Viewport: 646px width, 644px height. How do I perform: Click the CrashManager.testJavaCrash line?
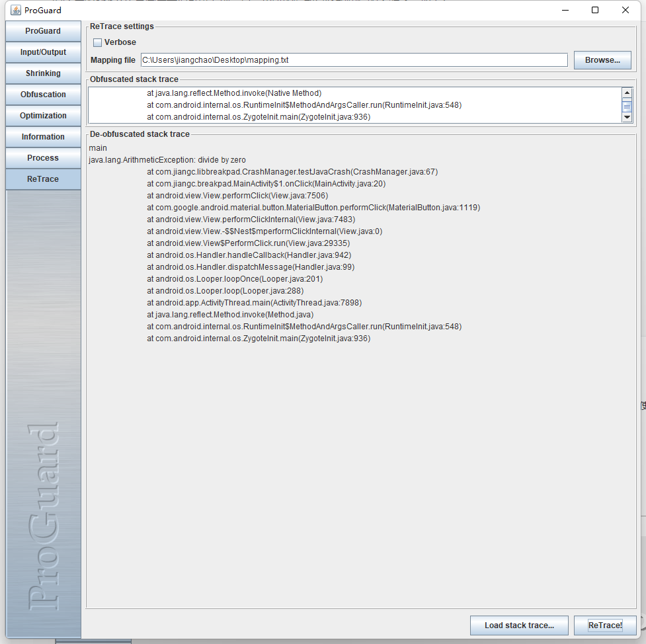(292, 172)
